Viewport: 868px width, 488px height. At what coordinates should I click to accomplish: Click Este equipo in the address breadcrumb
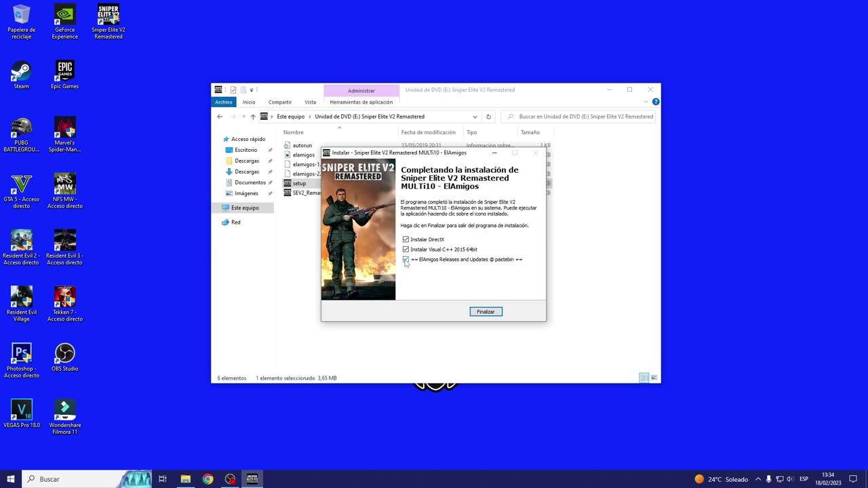[x=291, y=117]
